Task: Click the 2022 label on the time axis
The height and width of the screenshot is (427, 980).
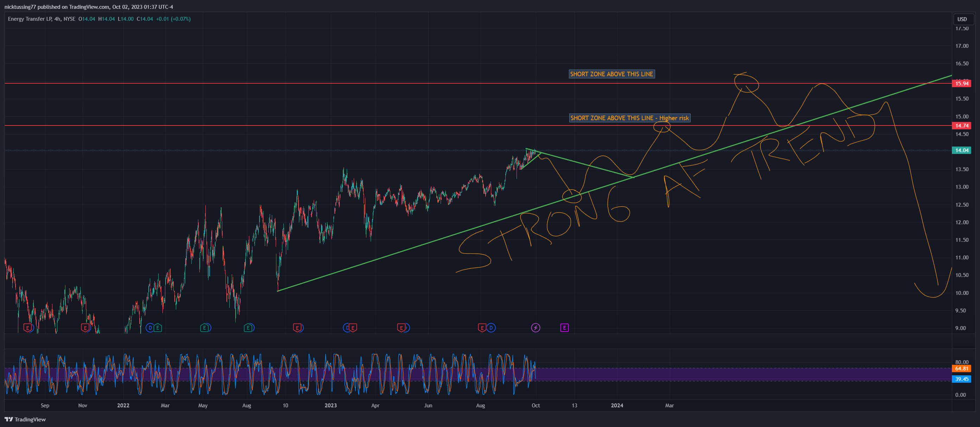Action: 123,405
